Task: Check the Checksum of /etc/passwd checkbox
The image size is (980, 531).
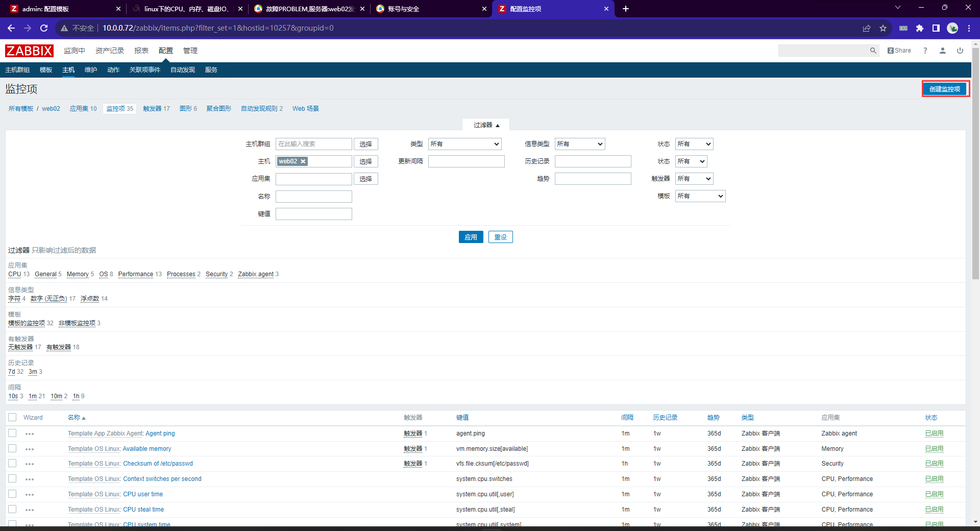Action: [x=12, y=463]
